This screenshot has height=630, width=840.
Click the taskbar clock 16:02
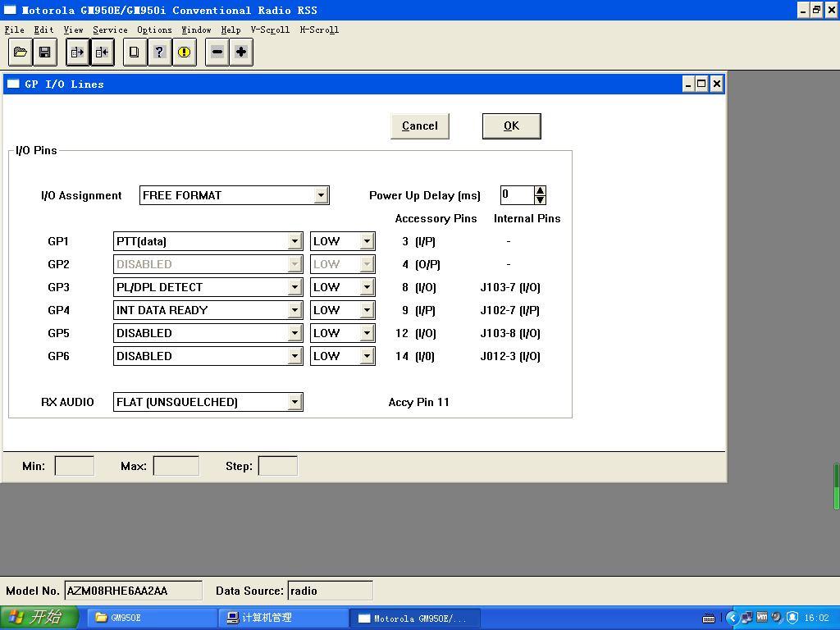coord(816,619)
